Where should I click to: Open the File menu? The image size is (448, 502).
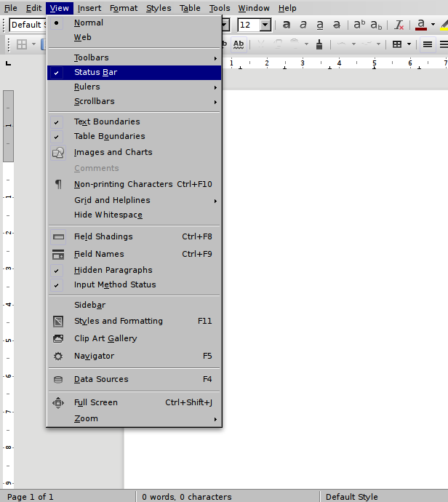(x=11, y=8)
